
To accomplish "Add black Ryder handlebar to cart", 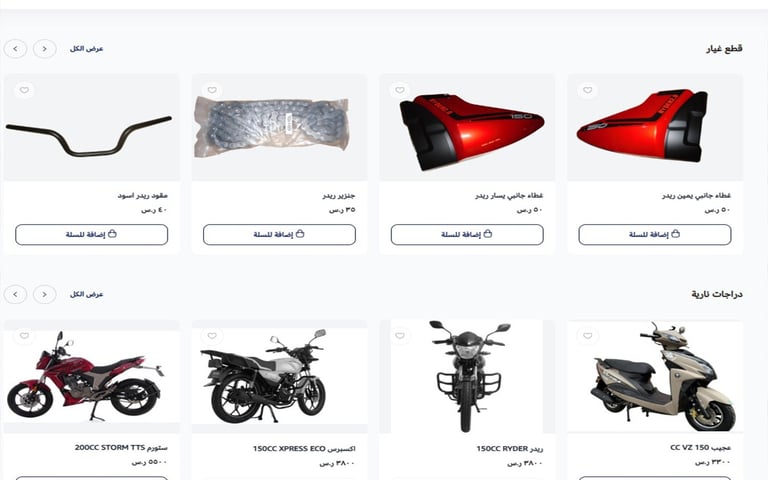I will tap(92, 235).
